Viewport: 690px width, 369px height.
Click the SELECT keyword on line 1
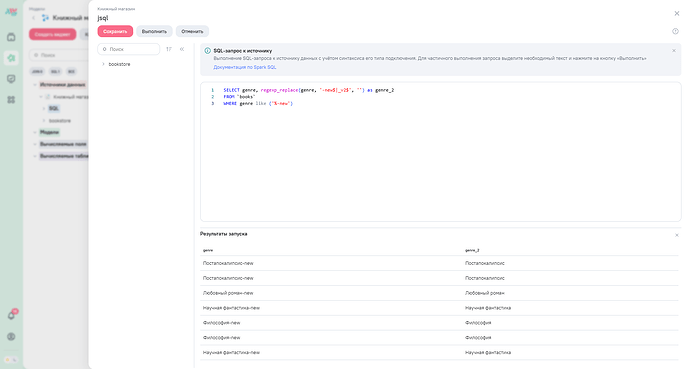coord(231,90)
